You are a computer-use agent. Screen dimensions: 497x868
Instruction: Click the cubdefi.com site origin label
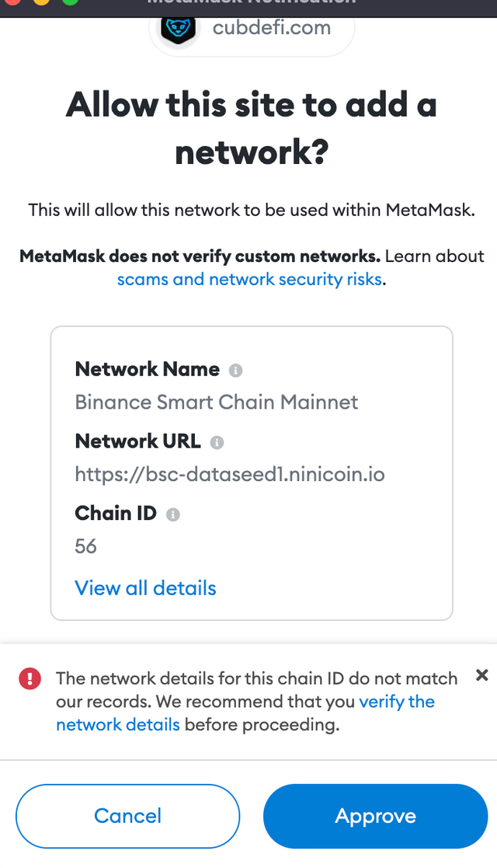point(272,28)
